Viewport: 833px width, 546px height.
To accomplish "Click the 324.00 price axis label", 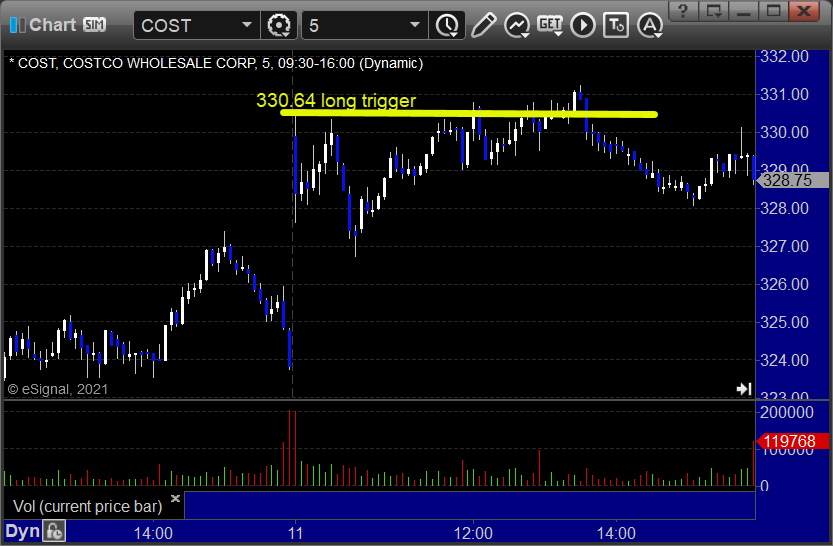I will click(784, 360).
